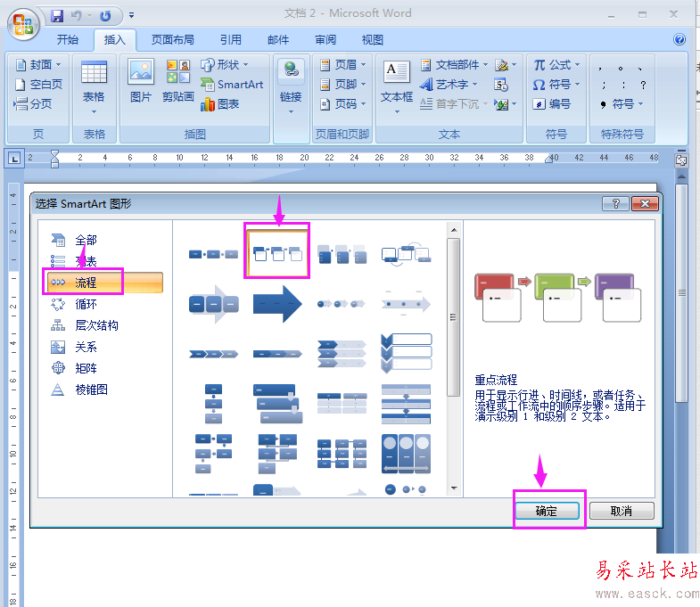
Task: Open the 艺术字 WordArt dropdown
Action: pos(449,85)
